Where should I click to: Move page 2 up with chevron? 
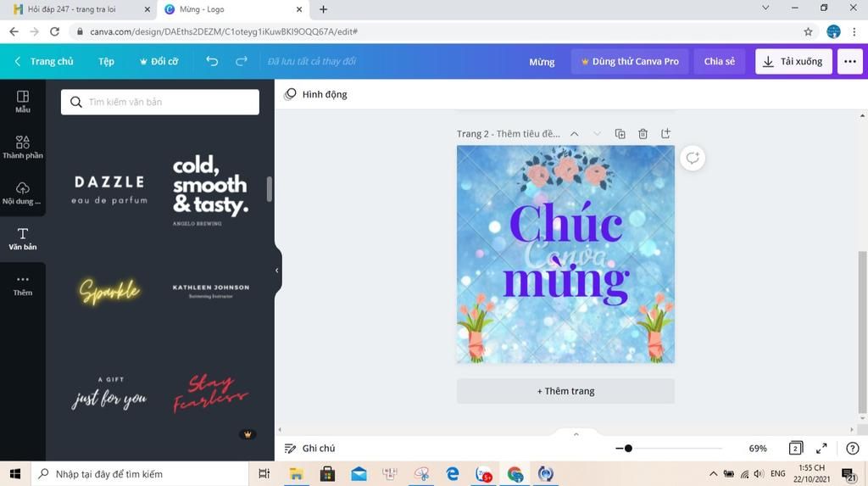click(x=575, y=133)
